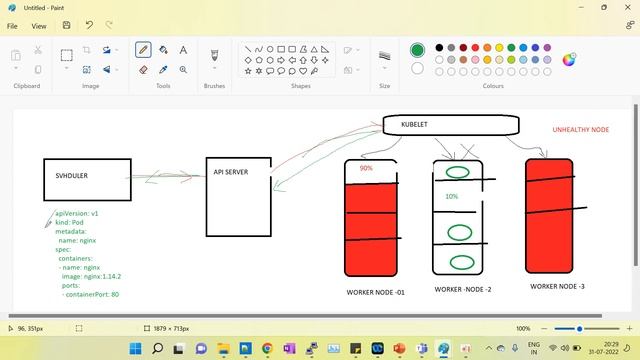The width and height of the screenshot is (640, 360).
Task: Select the Colour picker eyedropper tool
Action: click(163, 70)
